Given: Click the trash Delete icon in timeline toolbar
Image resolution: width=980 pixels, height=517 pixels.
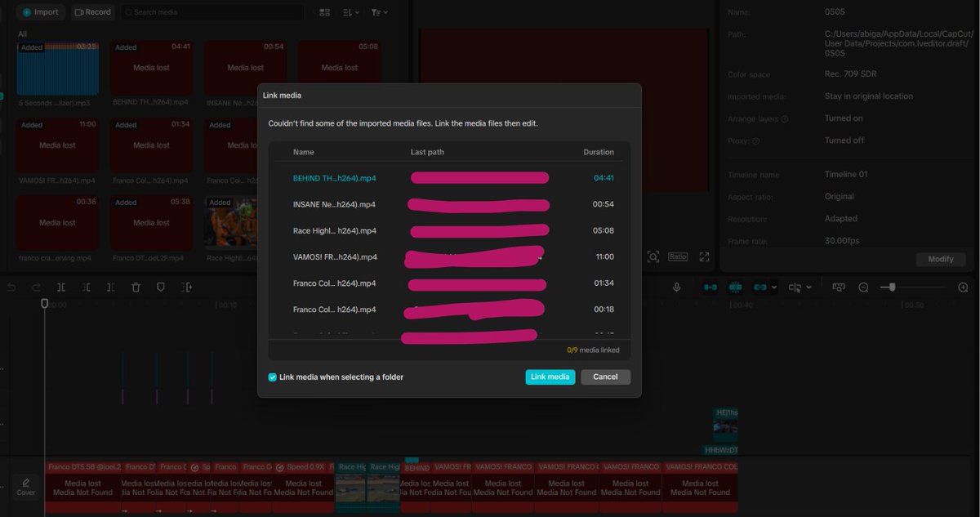Looking at the screenshot, I should tap(136, 287).
